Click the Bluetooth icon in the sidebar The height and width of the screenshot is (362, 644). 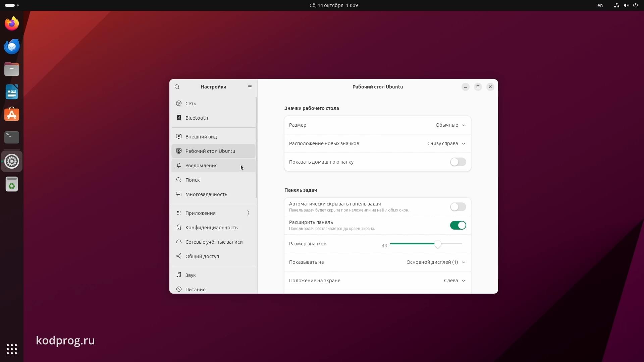[179, 118]
